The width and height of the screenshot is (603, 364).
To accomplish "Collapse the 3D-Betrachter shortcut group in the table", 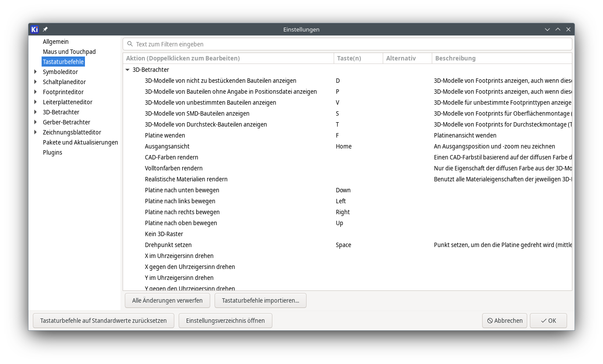I will 127,69.
